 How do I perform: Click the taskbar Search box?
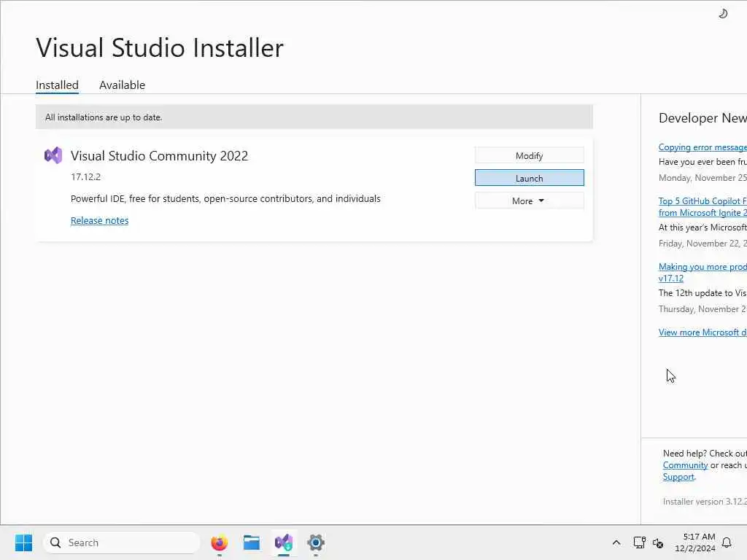pyautogui.click(x=122, y=542)
